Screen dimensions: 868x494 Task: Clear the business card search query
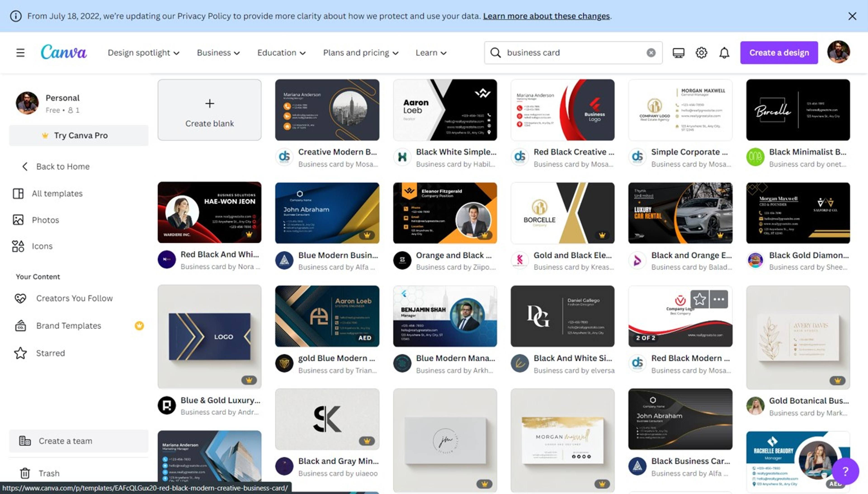[x=651, y=52]
